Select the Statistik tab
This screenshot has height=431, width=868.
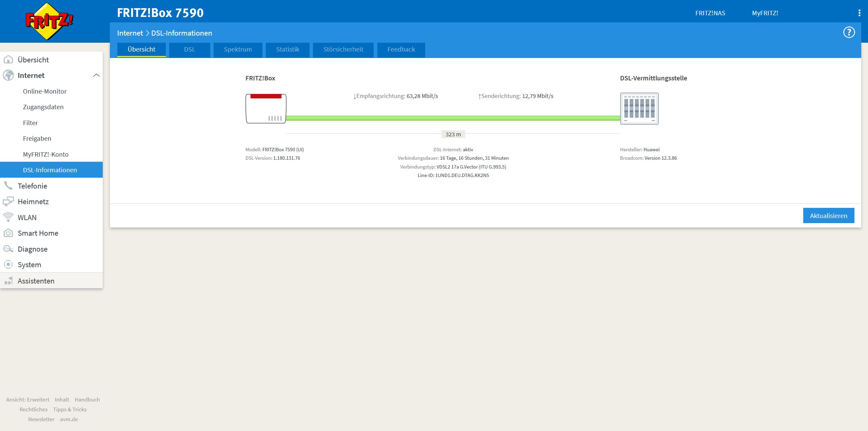[x=287, y=50]
